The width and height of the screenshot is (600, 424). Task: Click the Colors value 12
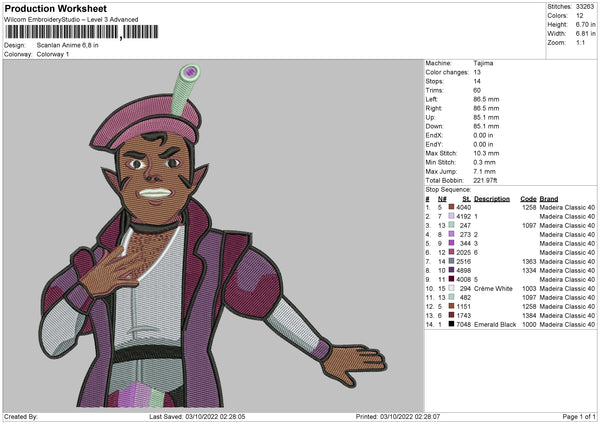[580, 16]
